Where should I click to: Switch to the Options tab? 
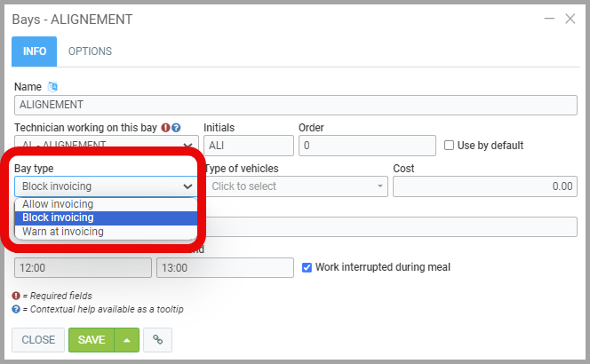90,51
